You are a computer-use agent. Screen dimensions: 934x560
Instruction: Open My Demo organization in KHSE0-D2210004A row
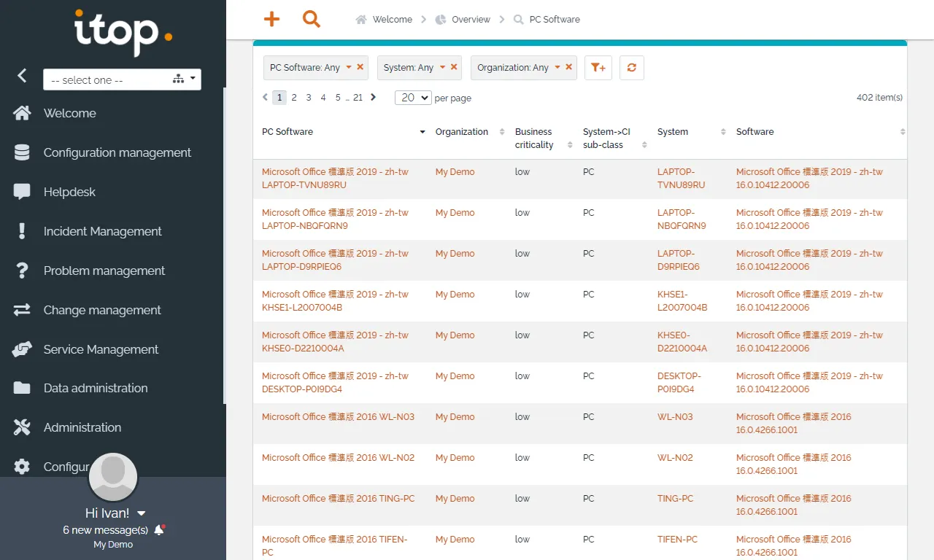coord(455,335)
